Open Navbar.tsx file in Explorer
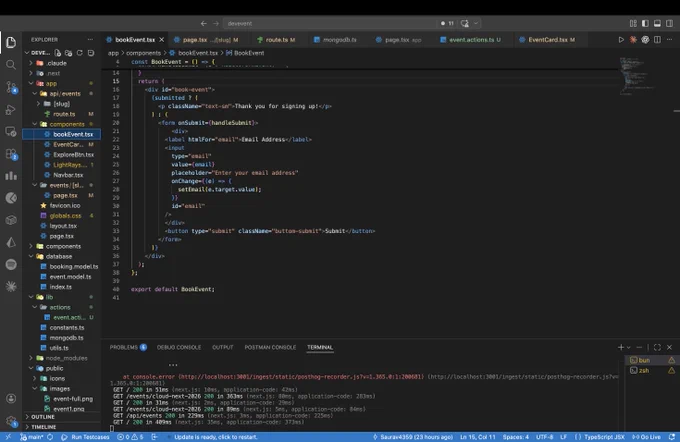The image size is (680, 442). tap(62, 175)
